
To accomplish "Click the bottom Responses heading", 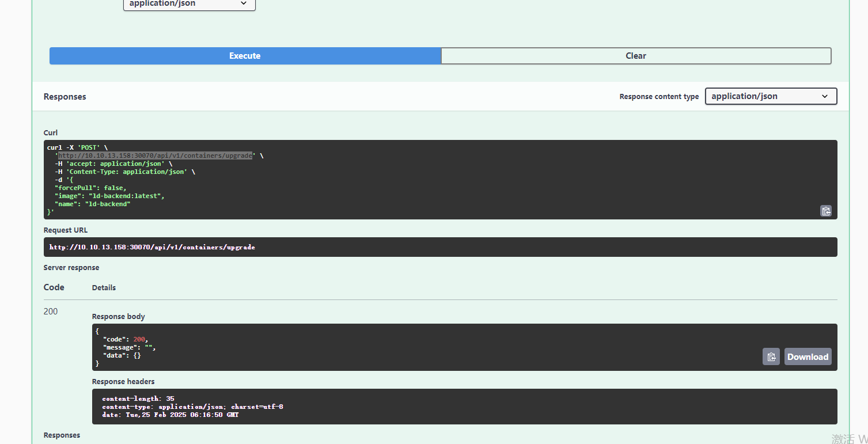I will pyautogui.click(x=62, y=435).
